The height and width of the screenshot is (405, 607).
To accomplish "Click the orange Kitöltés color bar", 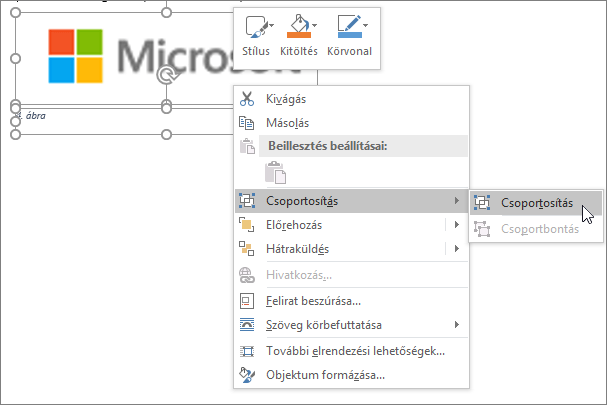I will (298, 35).
